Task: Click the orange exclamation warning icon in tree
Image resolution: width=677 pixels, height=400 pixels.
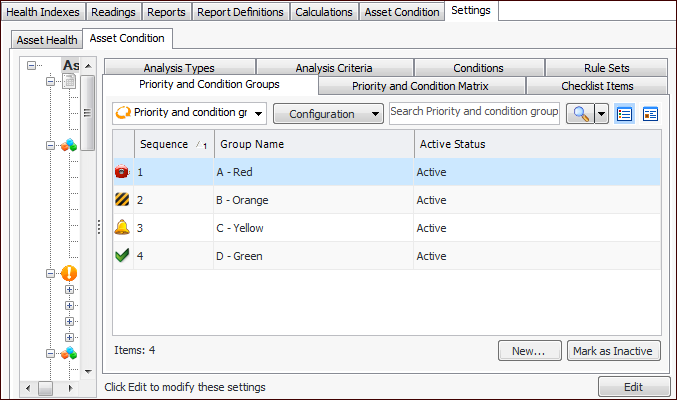Action: [69, 273]
